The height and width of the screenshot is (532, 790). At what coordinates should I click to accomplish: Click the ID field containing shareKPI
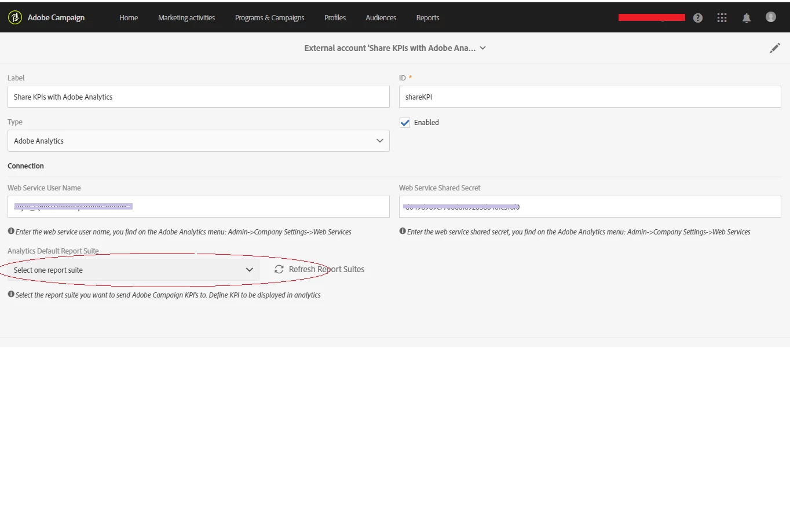coord(590,97)
